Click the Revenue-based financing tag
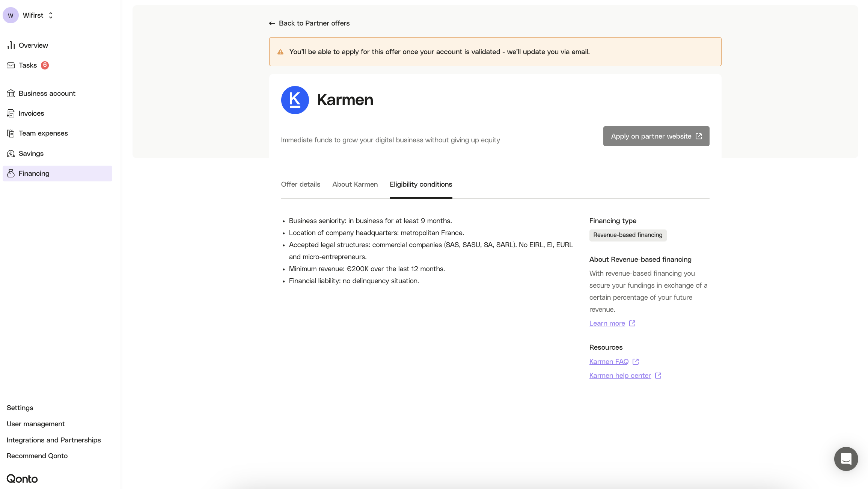This screenshot has height=489, width=868. 628,235
